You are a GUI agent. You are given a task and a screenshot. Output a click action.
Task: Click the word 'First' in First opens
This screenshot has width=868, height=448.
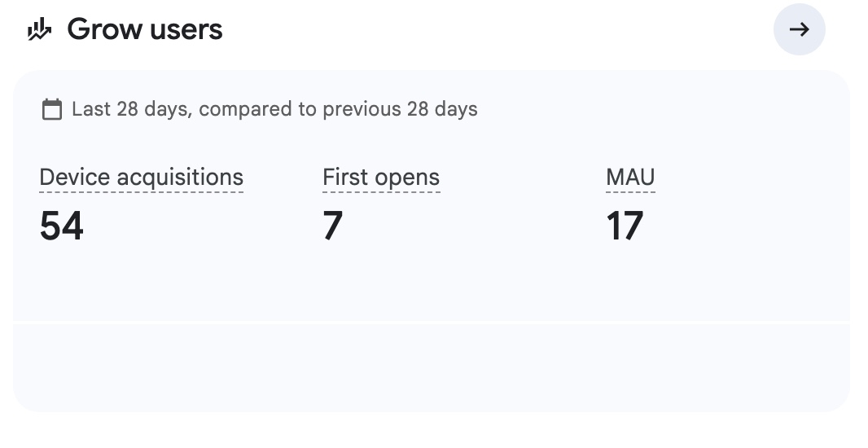344,178
